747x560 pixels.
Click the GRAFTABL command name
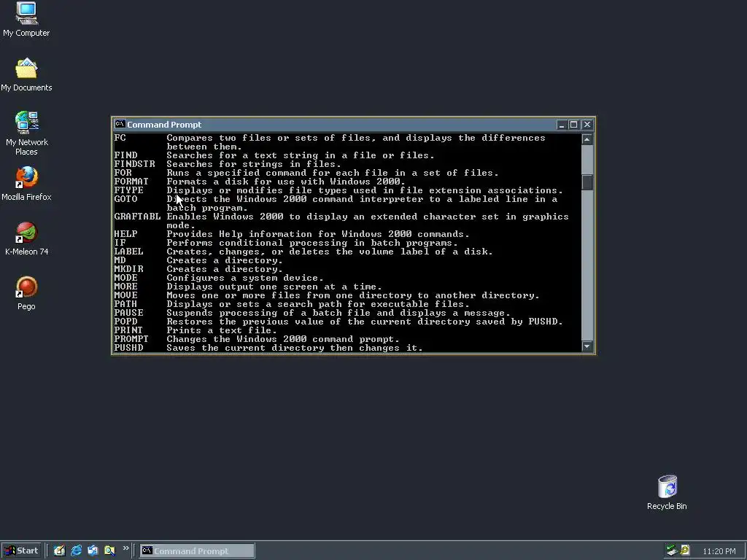tap(138, 217)
